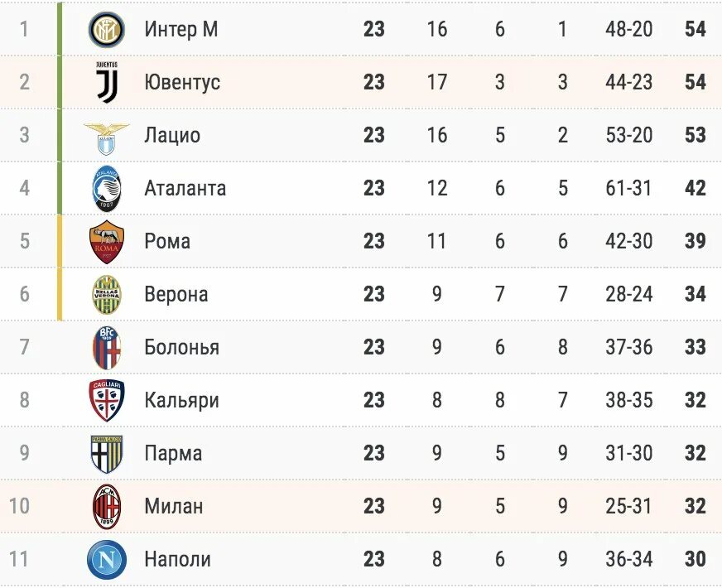722x588 pixels.
Task: Click the Roma wolf crest
Action: pyautogui.click(x=106, y=241)
